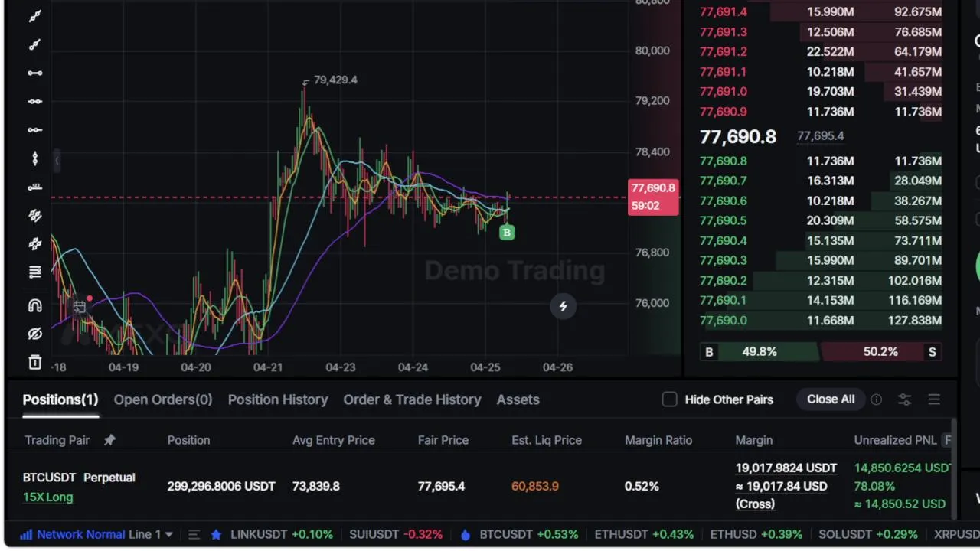Click the B 49.8% buy ratio bar
Screen dimensions: 980x551
(x=758, y=352)
